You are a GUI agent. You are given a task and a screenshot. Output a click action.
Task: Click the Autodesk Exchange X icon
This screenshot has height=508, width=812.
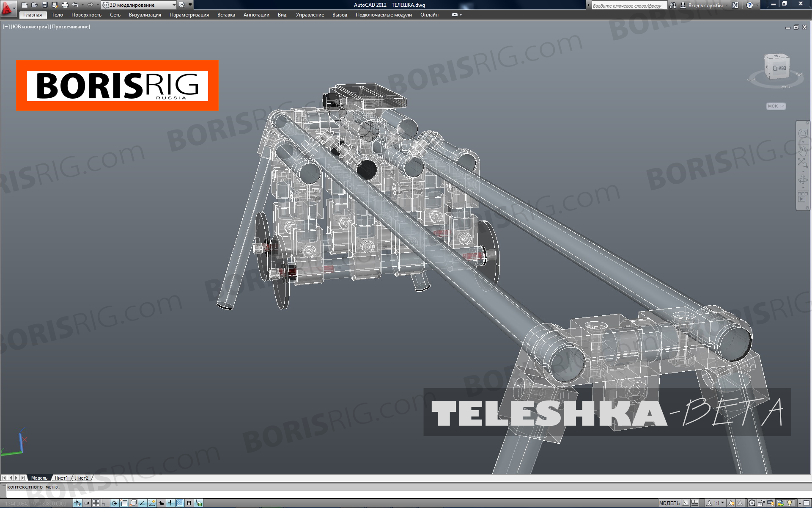pyautogui.click(x=735, y=5)
